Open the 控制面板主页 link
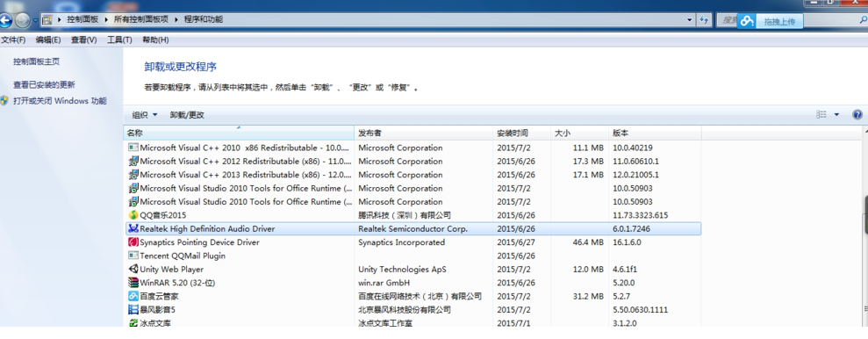 pos(37,61)
